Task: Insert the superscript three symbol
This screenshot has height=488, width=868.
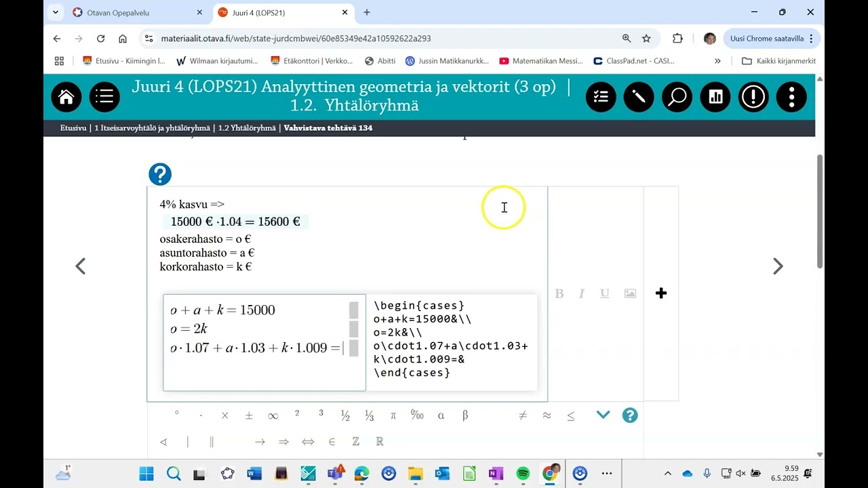Action: click(321, 413)
